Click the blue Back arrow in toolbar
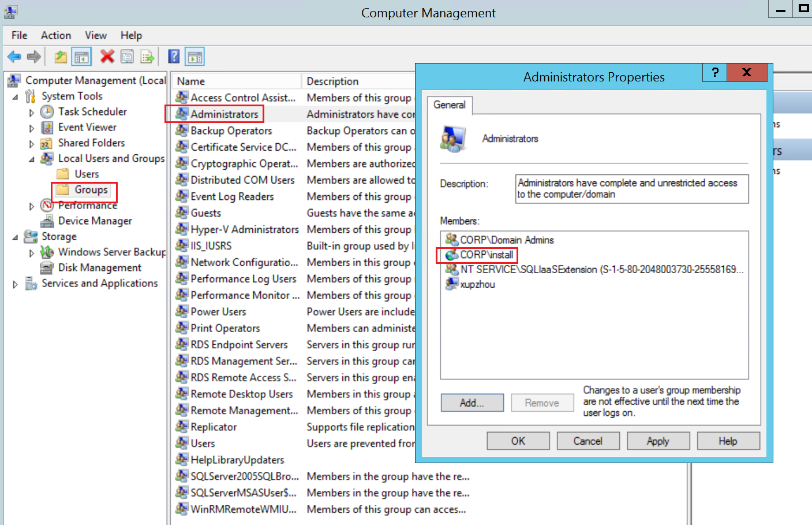812x525 pixels. coord(14,57)
